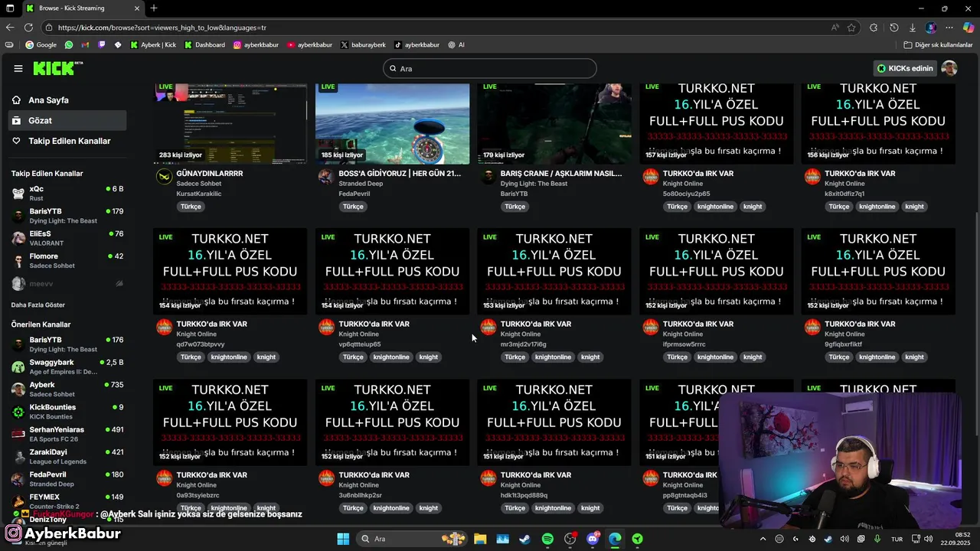Open tab actions menu icon at top-left
This screenshot has width=980, height=551.
point(10,8)
